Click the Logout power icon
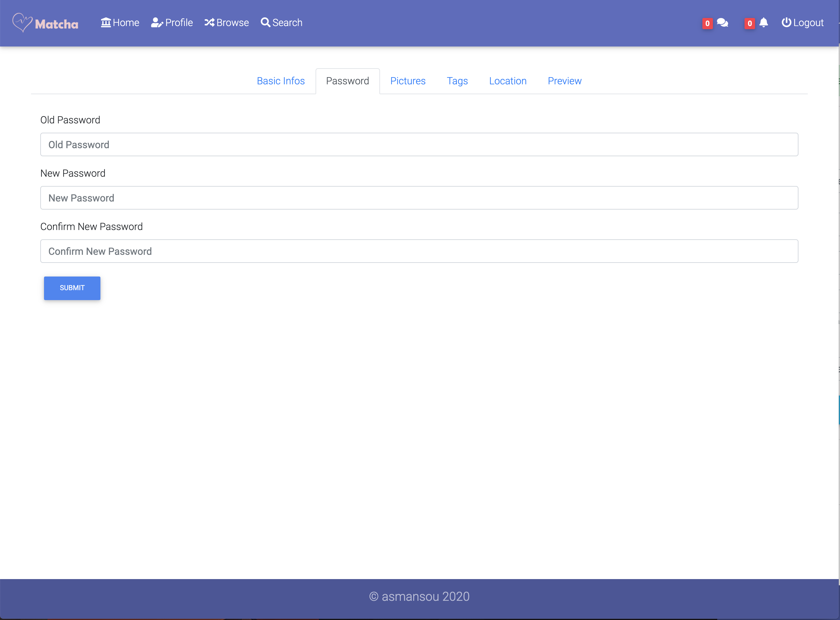The image size is (840, 620). coord(786,23)
